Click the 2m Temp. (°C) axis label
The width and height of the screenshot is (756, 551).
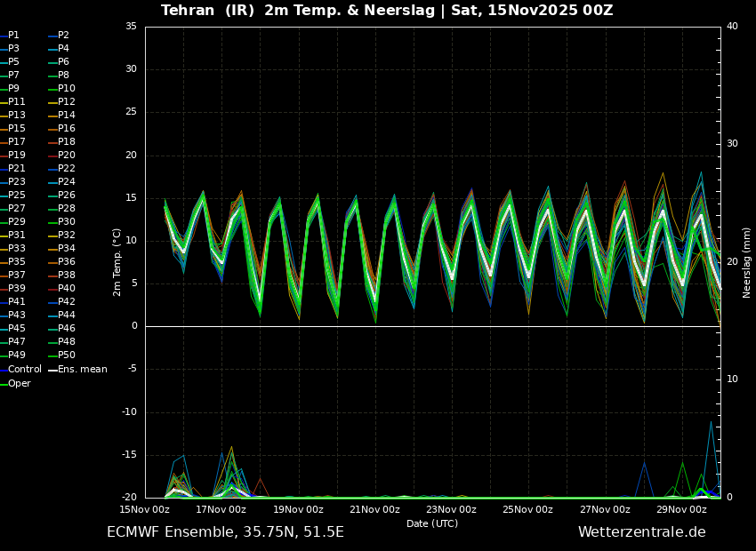click(x=117, y=262)
